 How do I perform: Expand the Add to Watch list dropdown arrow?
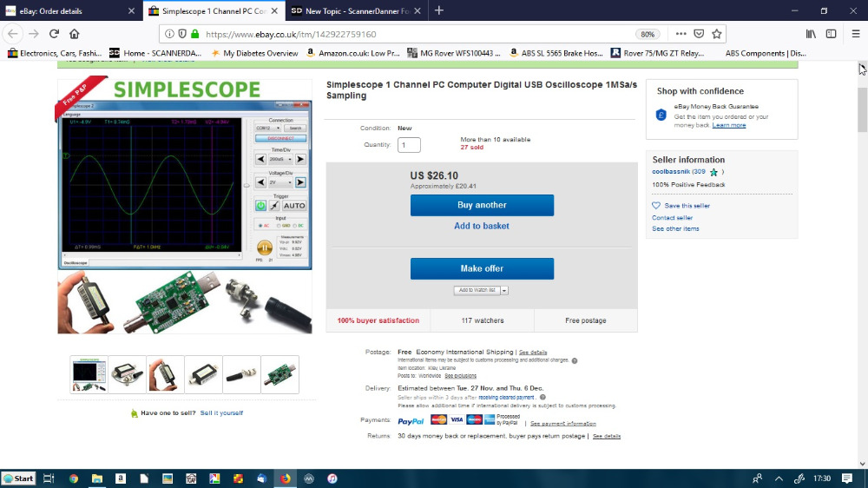(504, 290)
